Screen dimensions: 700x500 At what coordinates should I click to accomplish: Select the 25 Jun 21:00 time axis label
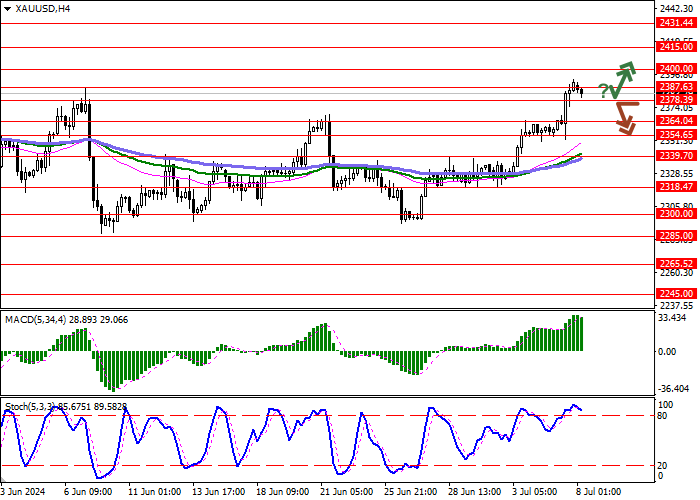(411, 492)
